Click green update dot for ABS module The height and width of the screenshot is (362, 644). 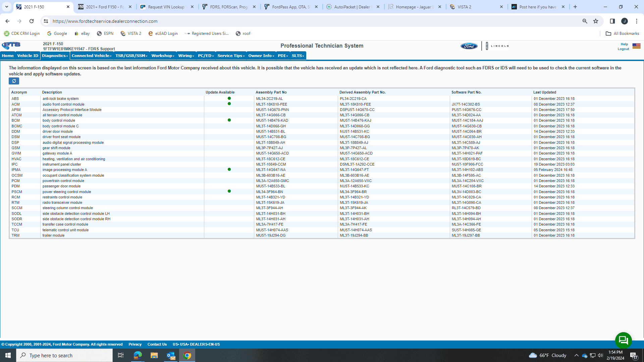coord(229,99)
